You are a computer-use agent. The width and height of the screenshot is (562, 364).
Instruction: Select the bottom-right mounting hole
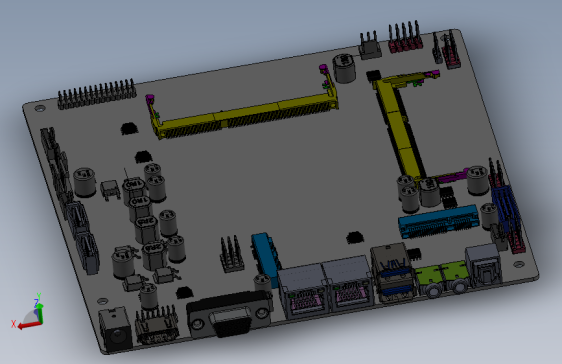click(519, 264)
